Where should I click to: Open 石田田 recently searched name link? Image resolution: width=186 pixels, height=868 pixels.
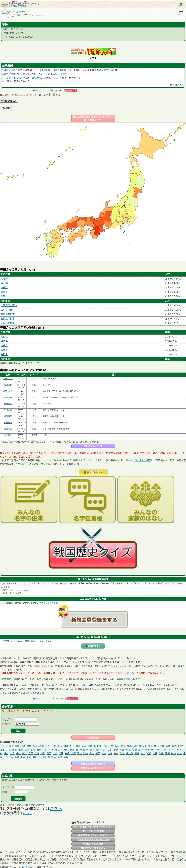pos(3,746)
